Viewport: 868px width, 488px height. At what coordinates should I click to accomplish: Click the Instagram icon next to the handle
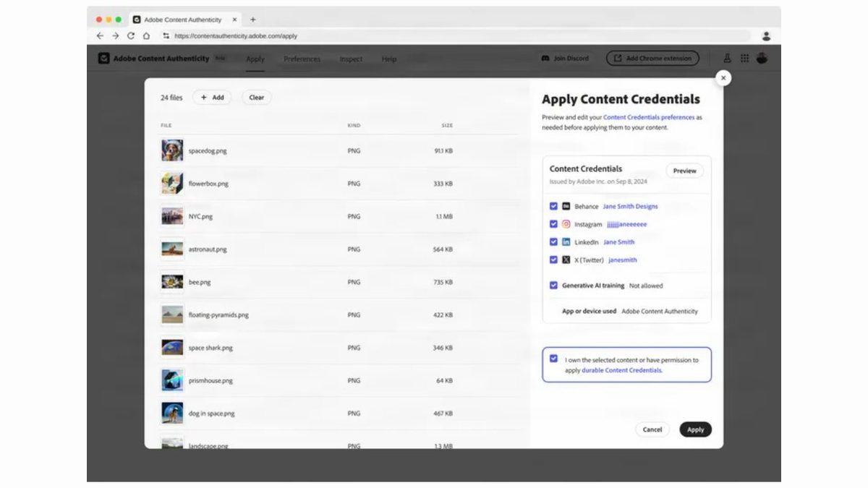(566, 224)
